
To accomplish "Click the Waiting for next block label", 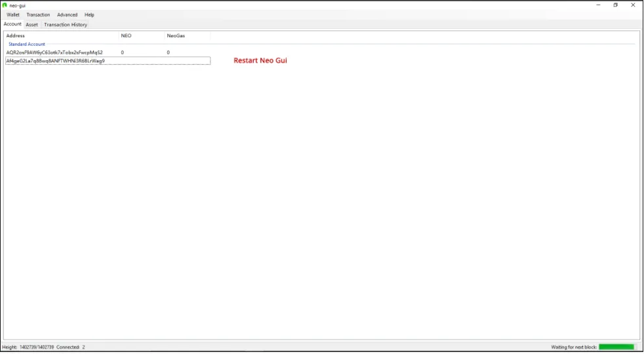I will [x=574, y=347].
